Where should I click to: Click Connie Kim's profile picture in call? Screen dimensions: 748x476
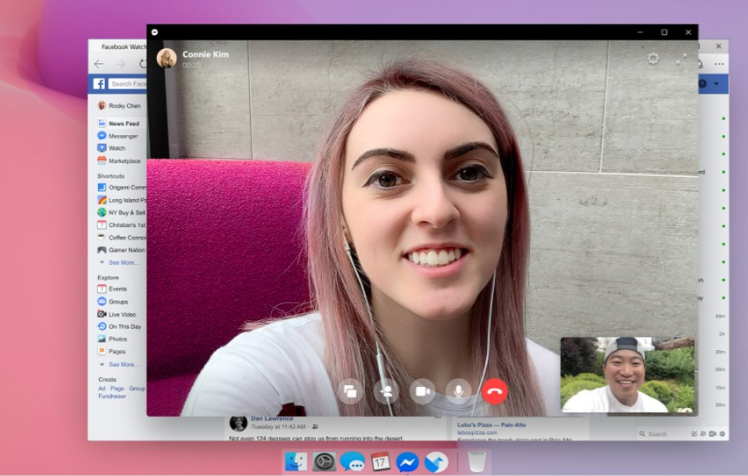click(x=166, y=58)
